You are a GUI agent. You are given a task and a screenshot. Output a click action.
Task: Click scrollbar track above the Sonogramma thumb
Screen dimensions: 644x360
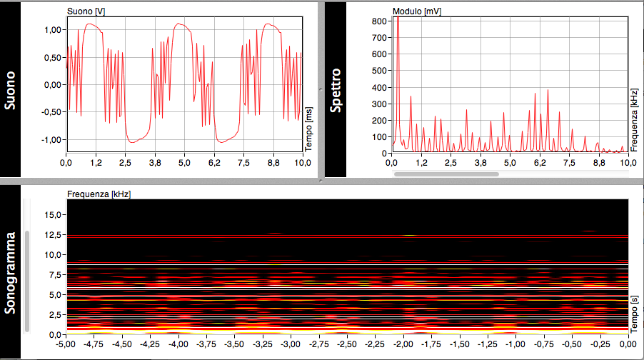click(27, 213)
